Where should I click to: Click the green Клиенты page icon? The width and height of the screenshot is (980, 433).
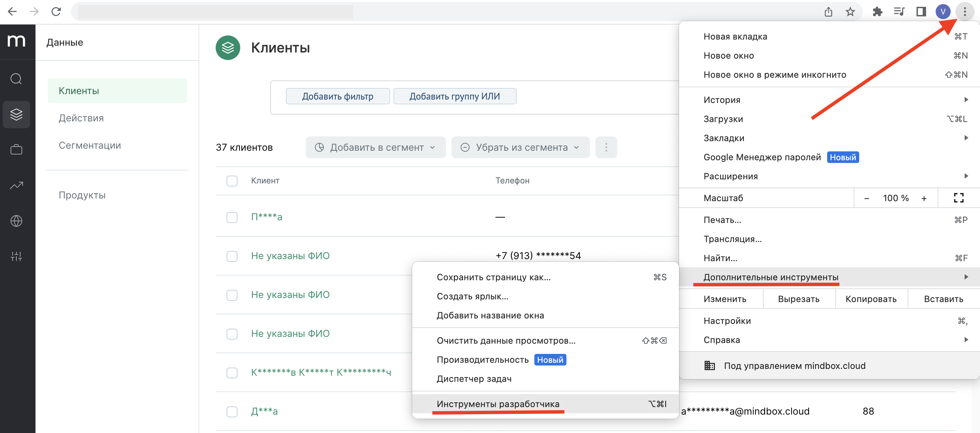(228, 47)
